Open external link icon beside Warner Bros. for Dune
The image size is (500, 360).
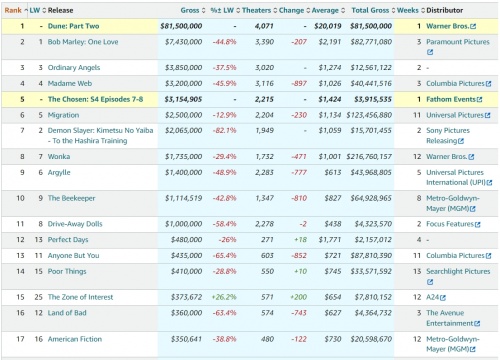coord(473,26)
